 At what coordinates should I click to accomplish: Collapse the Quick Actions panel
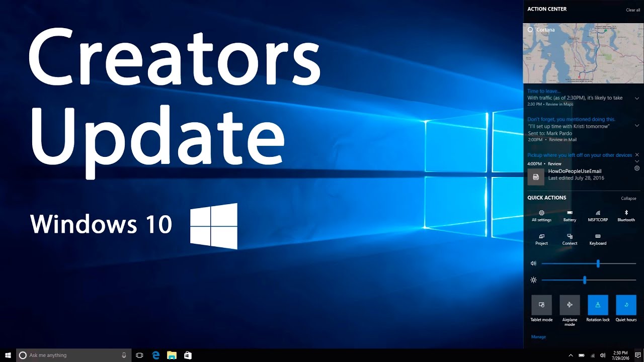628,198
